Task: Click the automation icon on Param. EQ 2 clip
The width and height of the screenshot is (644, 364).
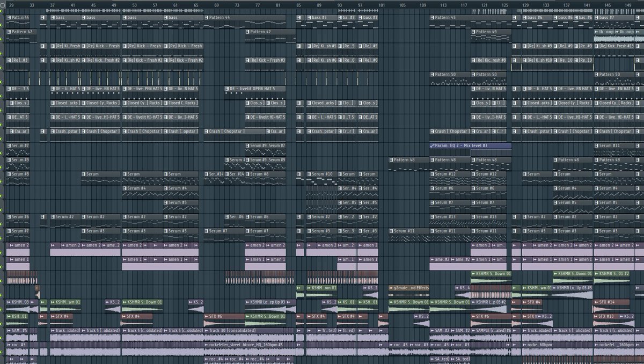Action: (433, 145)
